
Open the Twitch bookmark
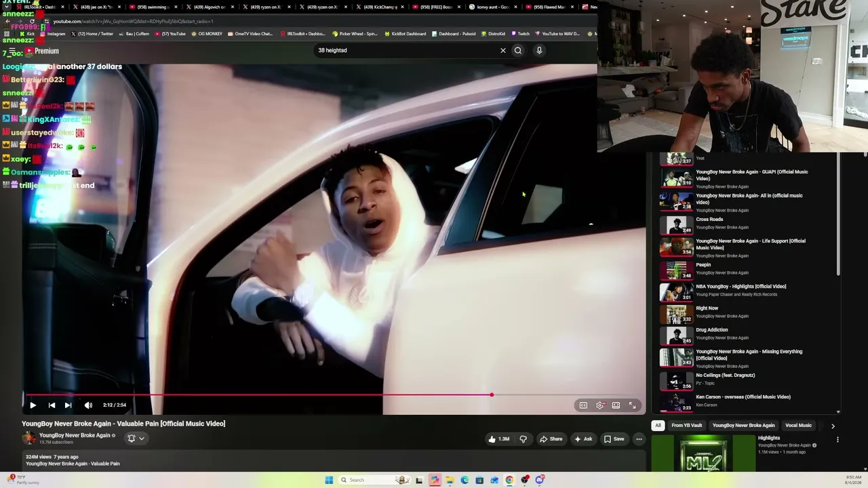click(520, 34)
